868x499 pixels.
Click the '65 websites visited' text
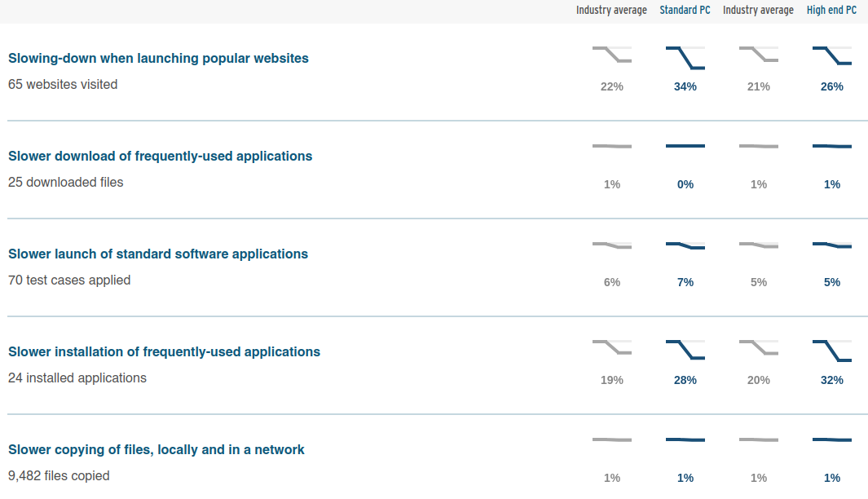pyautogui.click(x=63, y=85)
